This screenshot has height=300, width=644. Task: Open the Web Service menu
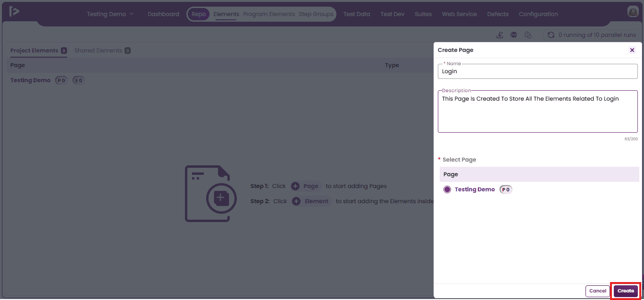pos(460,14)
